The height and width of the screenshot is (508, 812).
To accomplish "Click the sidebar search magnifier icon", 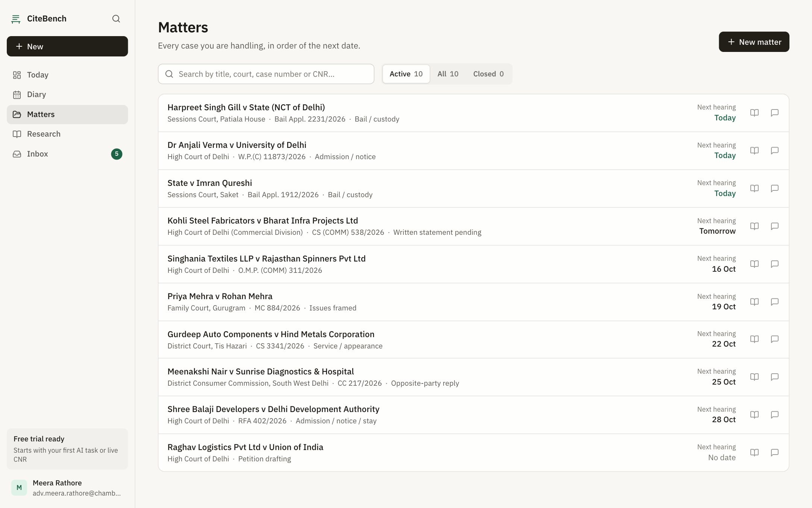I will coord(116,19).
